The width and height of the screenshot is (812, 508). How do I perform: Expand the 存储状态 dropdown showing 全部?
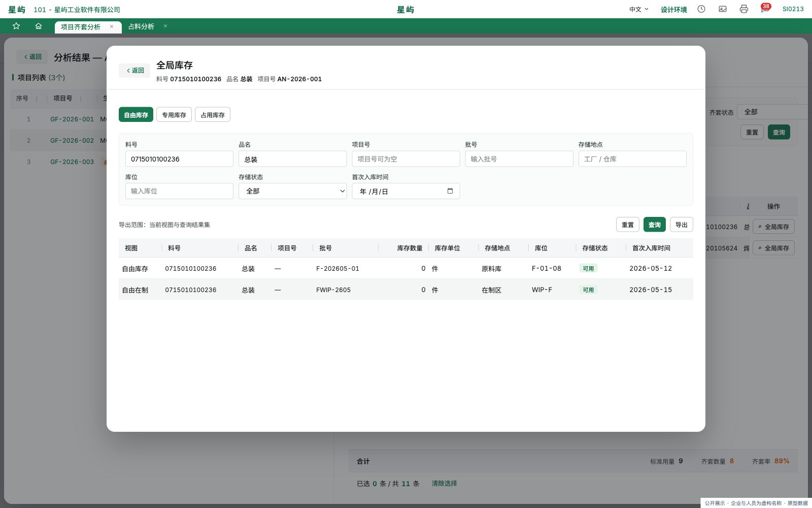point(292,191)
